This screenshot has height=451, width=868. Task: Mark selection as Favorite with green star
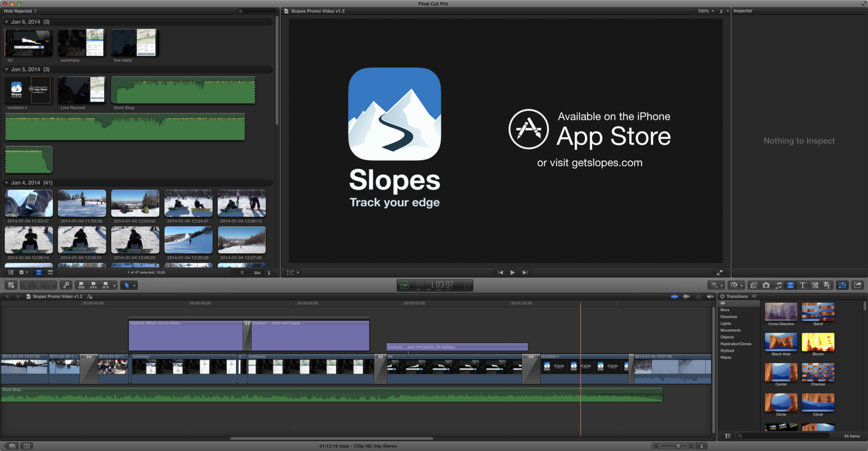[x=27, y=285]
